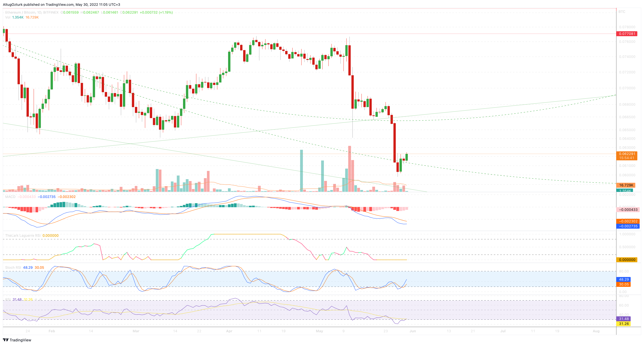Click the 0.074000 price axis tick
This screenshot has height=345, width=644.
pos(627,57)
